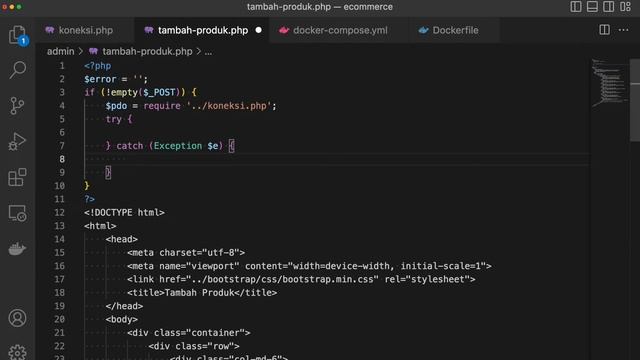Click the meta charset="utf-8" line
The width and height of the screenshot is (640, 360).
186,253
